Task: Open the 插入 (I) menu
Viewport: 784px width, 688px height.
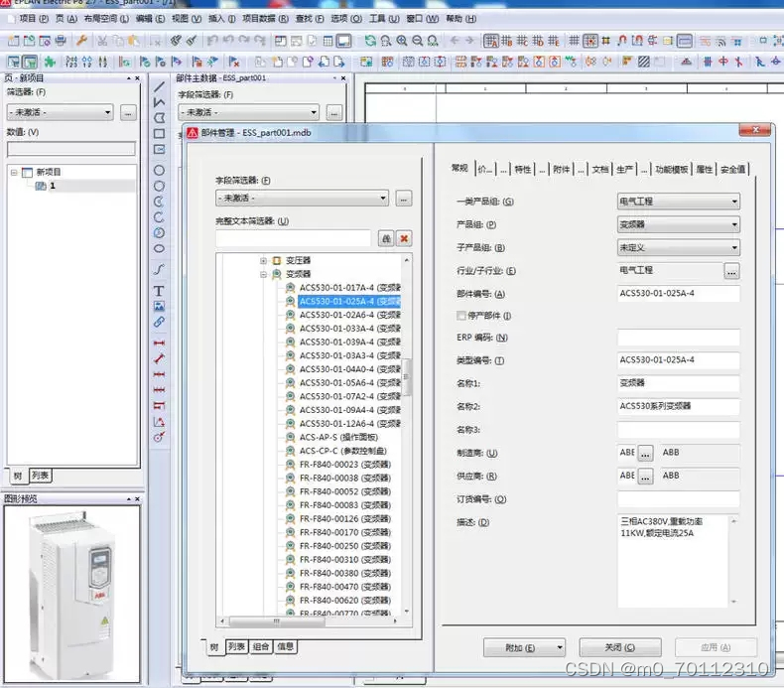Action: tap(222, 19)
